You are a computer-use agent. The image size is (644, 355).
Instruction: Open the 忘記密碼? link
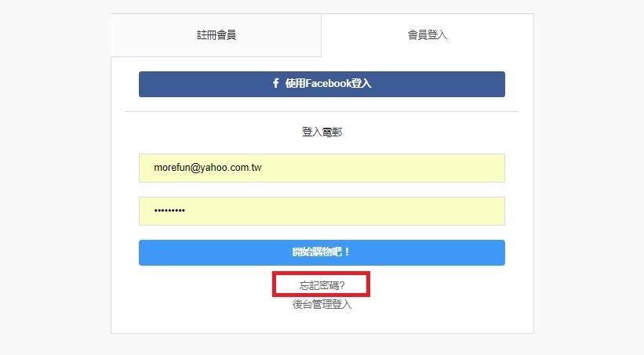coord(322,285)
